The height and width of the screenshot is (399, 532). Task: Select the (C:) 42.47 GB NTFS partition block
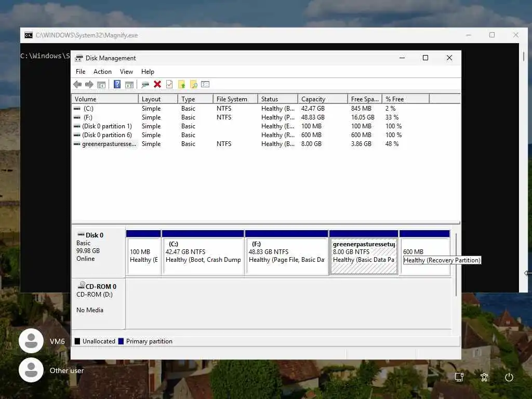pos(203,252)
